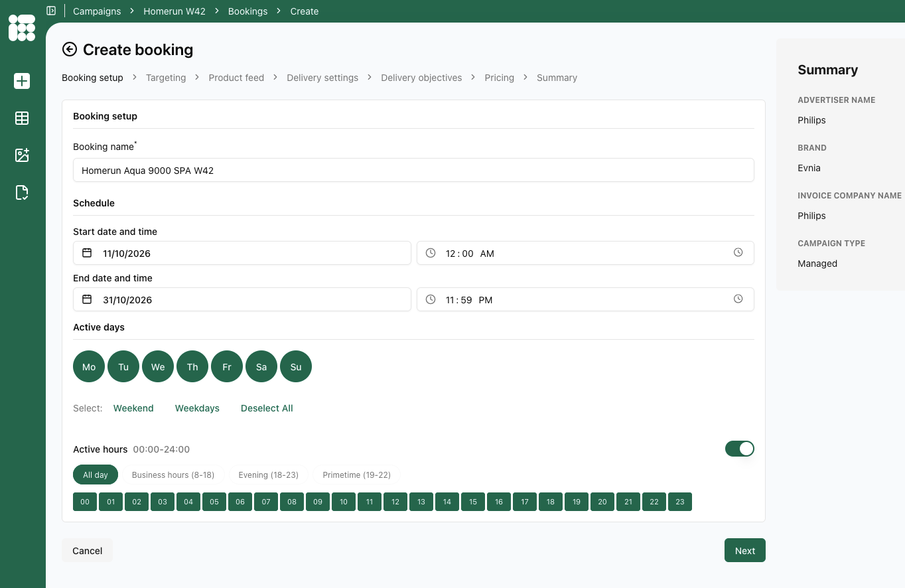Open Homerun W42 breadcrumb

click(x=174, y=11)
